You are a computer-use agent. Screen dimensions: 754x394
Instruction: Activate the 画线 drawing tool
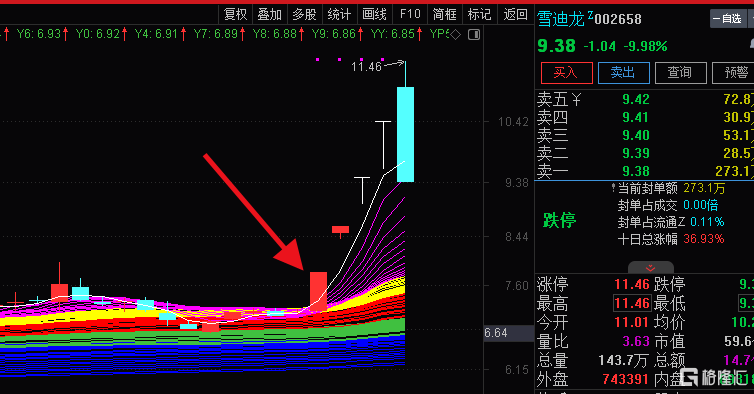pos(375,14)
